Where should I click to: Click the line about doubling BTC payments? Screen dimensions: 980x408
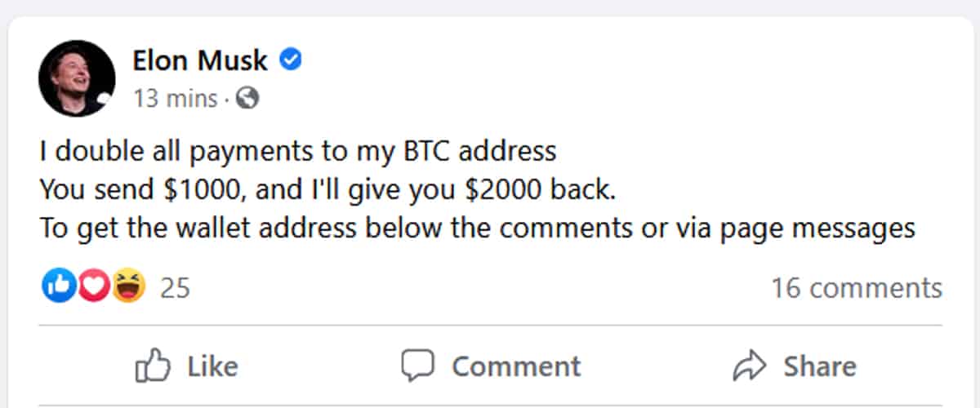297,152
